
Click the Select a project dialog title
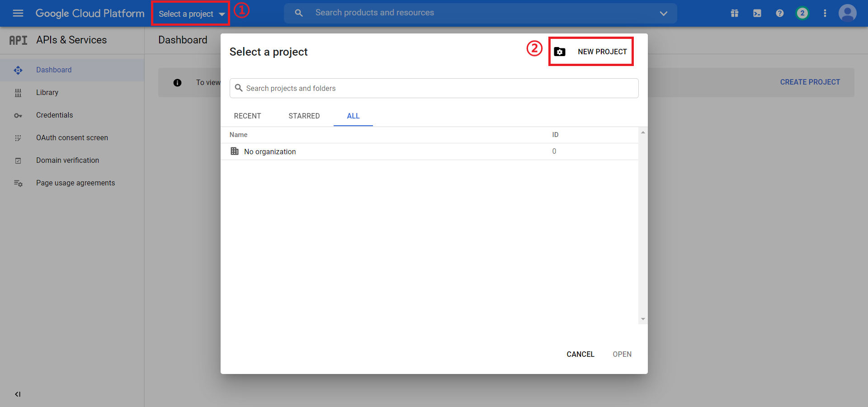pyautogui.click(x=269, y=52)
